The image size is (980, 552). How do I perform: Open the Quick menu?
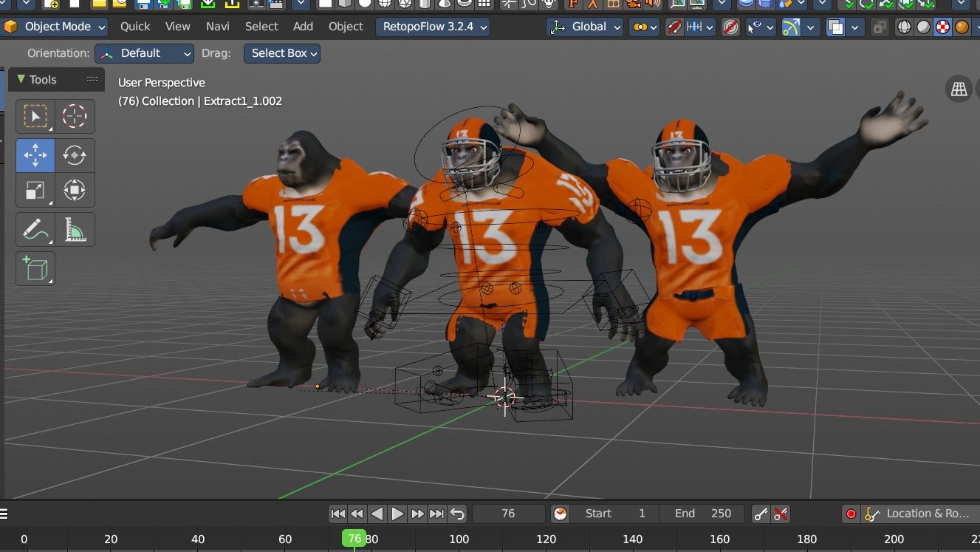[x=135, y=27]
